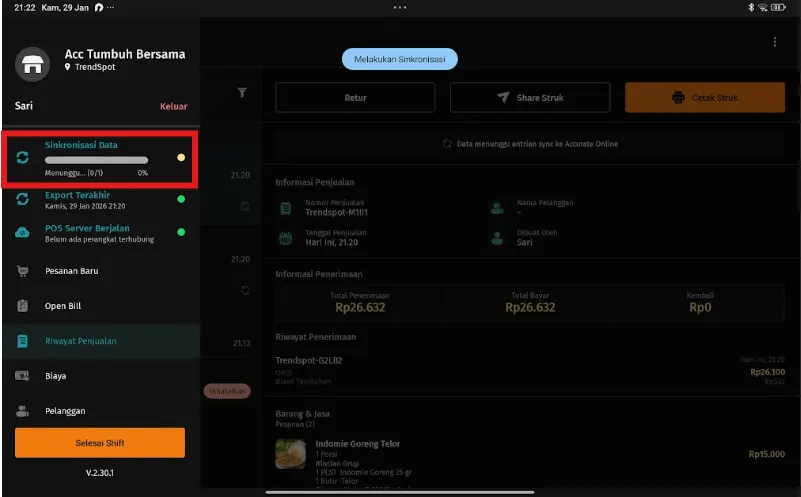The height and width of the screenshot is (497, 801).
Task: Tap the Sinkronisasi Data sync icon
Action: tap(22, 158)
